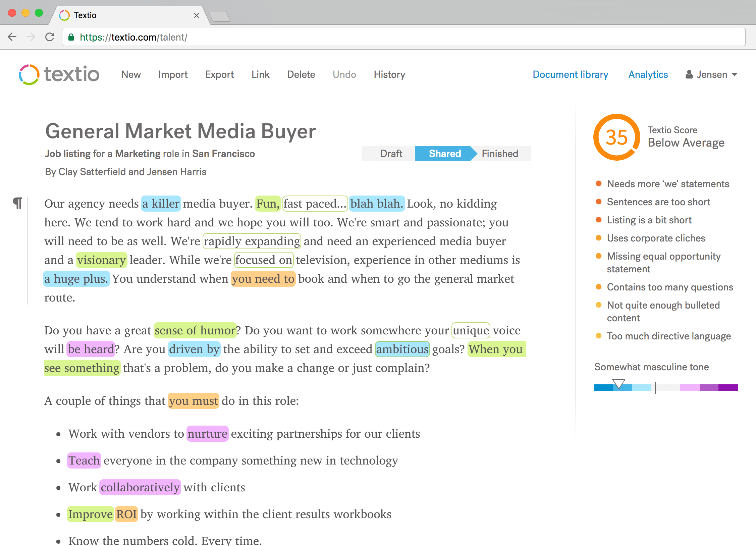The height and width of the screenshot is (546, 756).
Task: Click 'Too much directive language' feedback
Action: click(x=669, y=336)
